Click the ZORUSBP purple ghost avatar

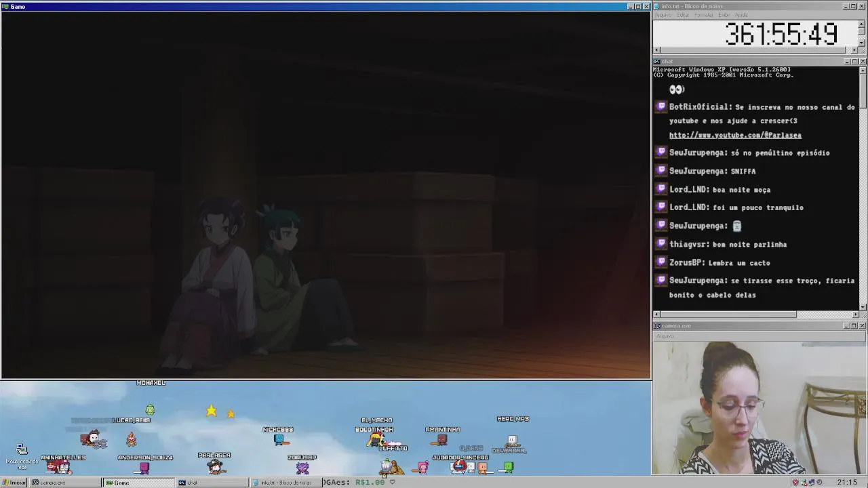302,468
